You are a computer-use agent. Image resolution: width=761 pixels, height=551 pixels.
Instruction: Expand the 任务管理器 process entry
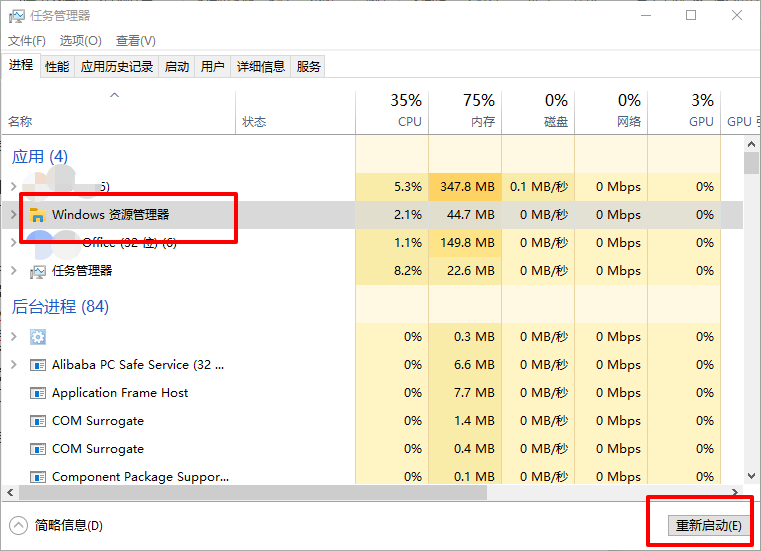click(13, 271)
